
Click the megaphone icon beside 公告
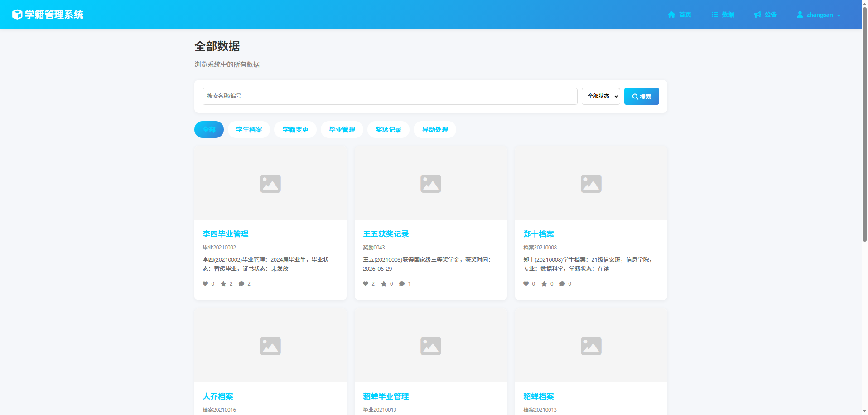tap(757, 15)
